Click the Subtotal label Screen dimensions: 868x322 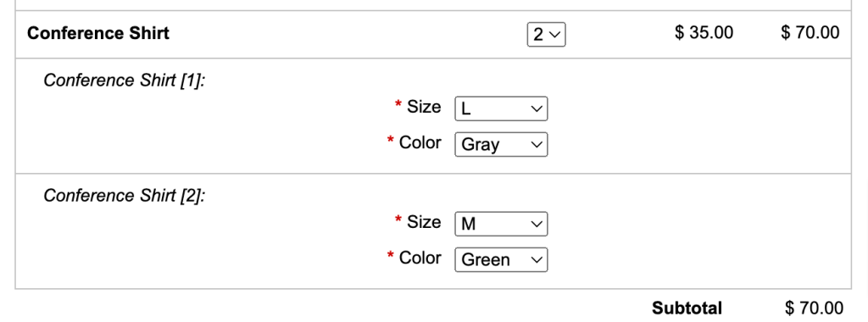(x=687, y=308)
